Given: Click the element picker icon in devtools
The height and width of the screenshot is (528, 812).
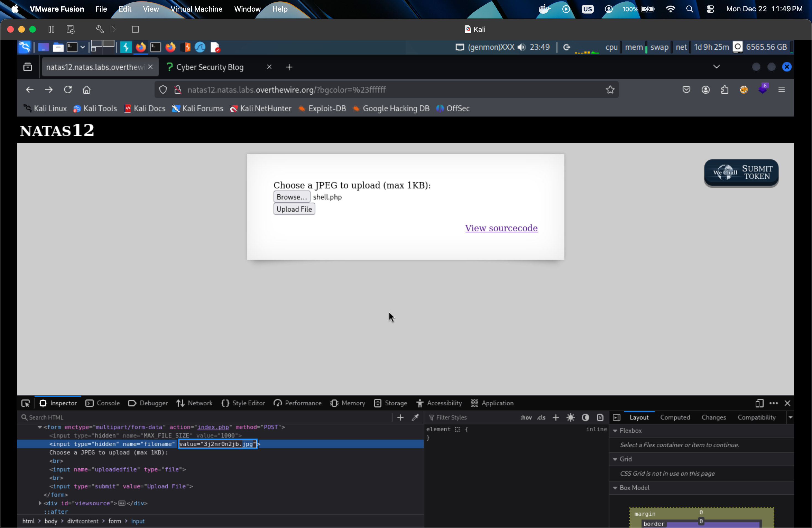Looking at the screenshot, I should (x=26, y=403).
